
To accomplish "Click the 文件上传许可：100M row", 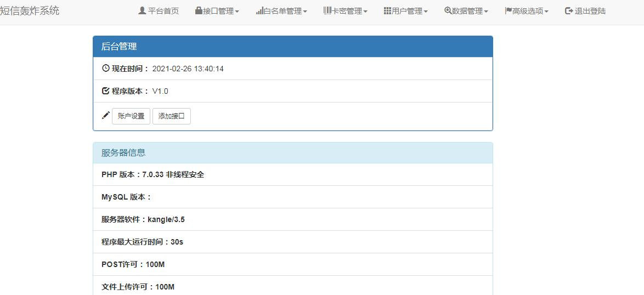I will pos(293,286).
